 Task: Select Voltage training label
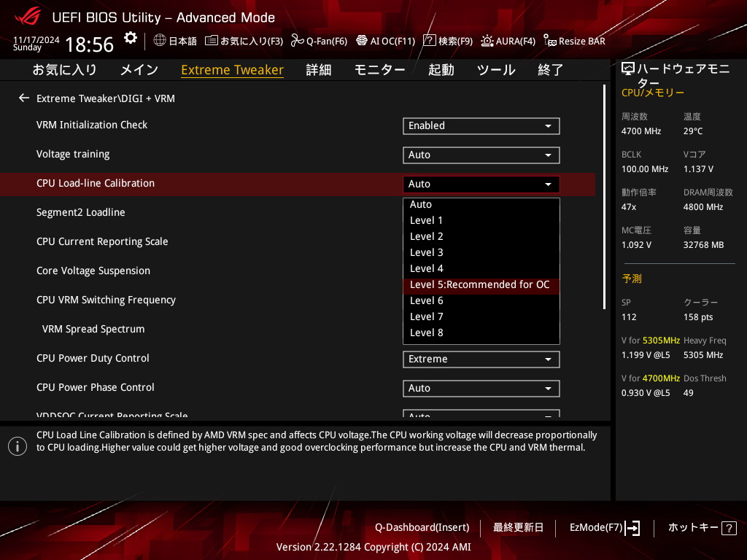point(73,155)
